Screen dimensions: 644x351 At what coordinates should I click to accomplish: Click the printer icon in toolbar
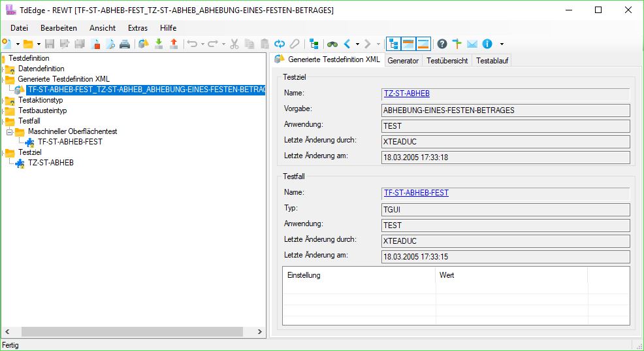pos(125,44)
